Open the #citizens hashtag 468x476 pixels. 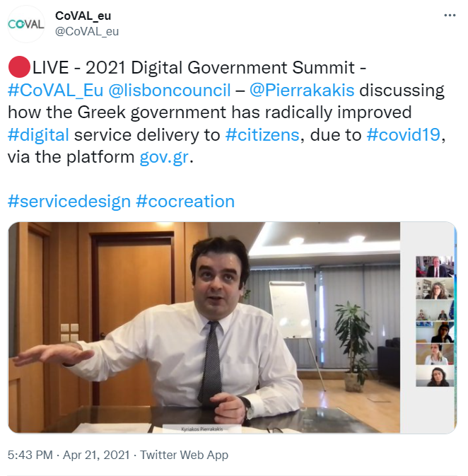262,135
